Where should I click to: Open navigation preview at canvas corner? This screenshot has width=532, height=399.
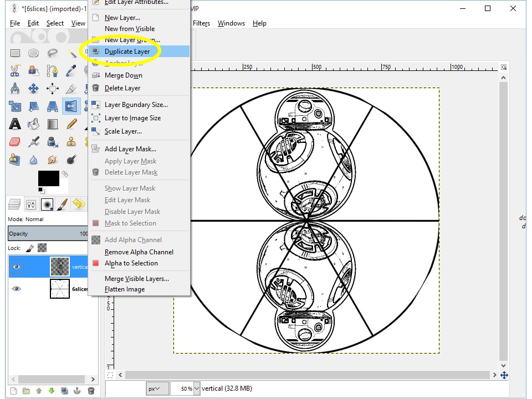(504, 375)
